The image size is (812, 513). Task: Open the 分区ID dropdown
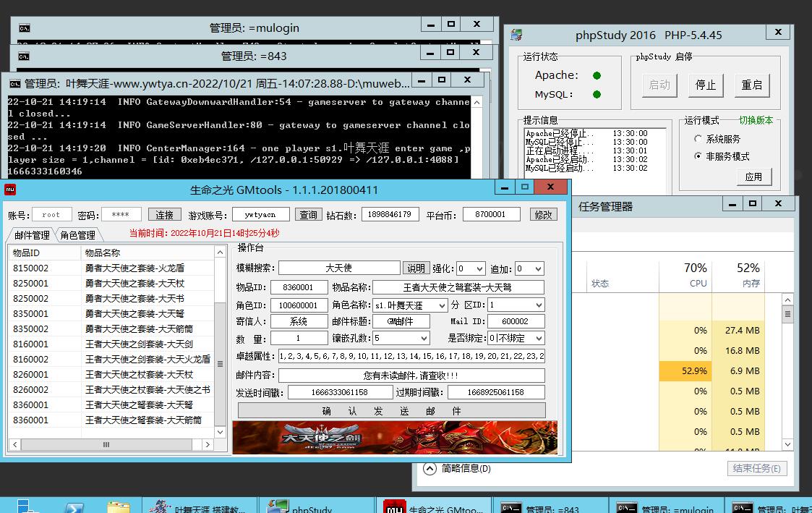point(539,305)
